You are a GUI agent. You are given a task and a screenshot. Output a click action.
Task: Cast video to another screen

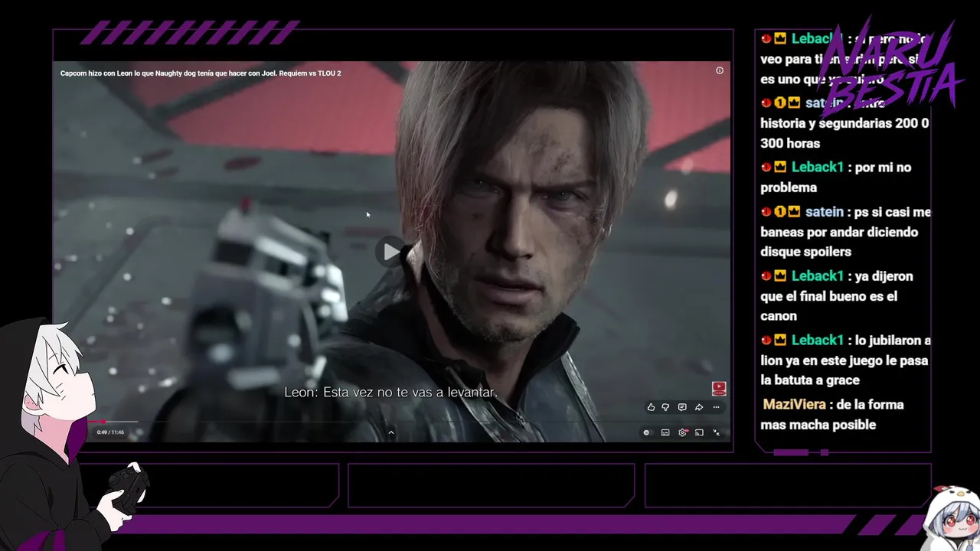tap(699, 432)
